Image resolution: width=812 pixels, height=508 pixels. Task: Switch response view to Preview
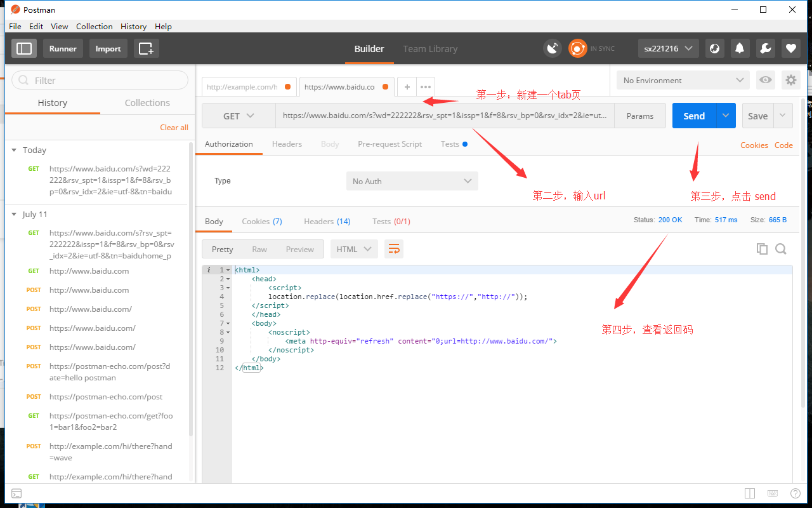300,249
